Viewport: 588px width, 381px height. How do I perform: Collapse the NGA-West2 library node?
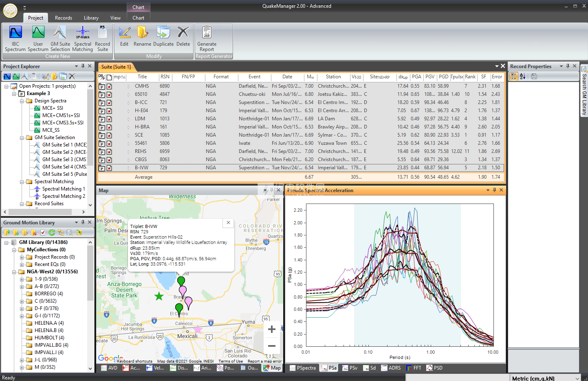pyautogui.click(x=14, y=272)
